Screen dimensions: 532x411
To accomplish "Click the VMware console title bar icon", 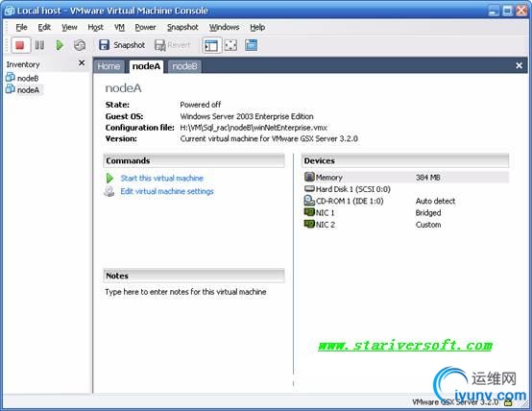I will (x=10, y=11).
